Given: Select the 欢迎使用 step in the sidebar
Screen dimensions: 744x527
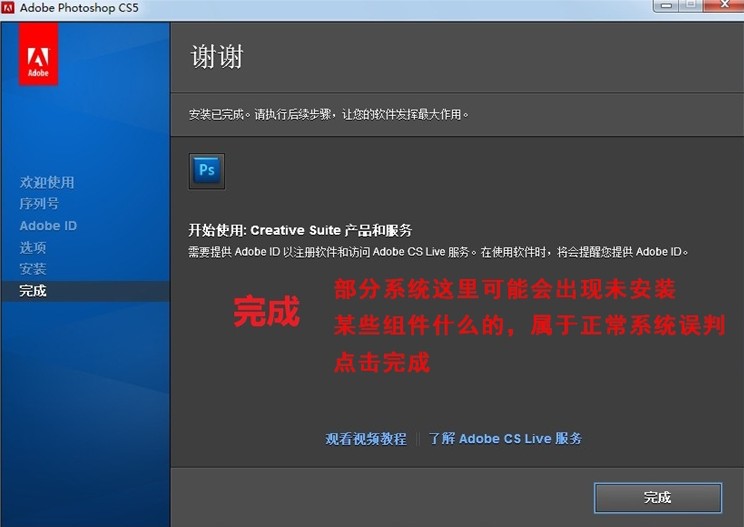Looking at the screenshot, I should pos(47,182).
